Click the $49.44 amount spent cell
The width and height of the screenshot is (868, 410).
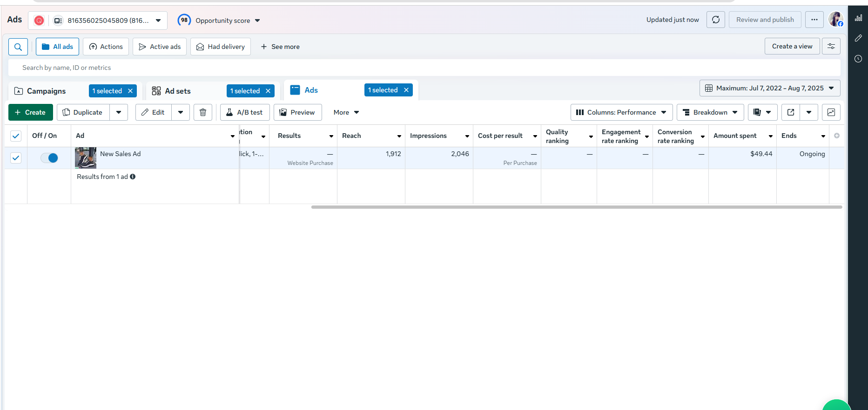[742, 158]
